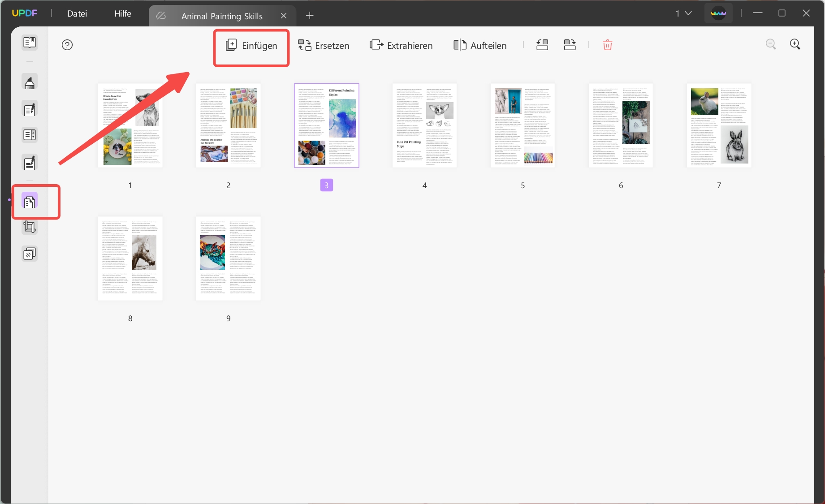Select page 5 thumbnail

[523, 126]
